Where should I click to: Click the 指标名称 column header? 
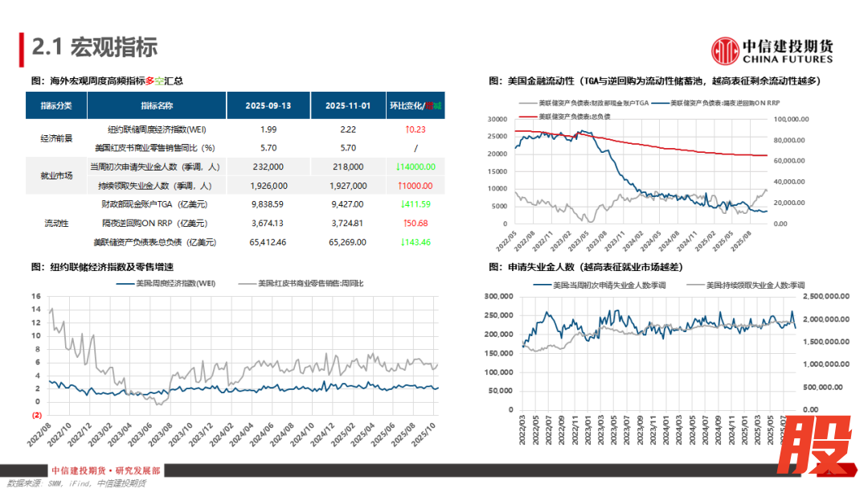tap(156, 106)
